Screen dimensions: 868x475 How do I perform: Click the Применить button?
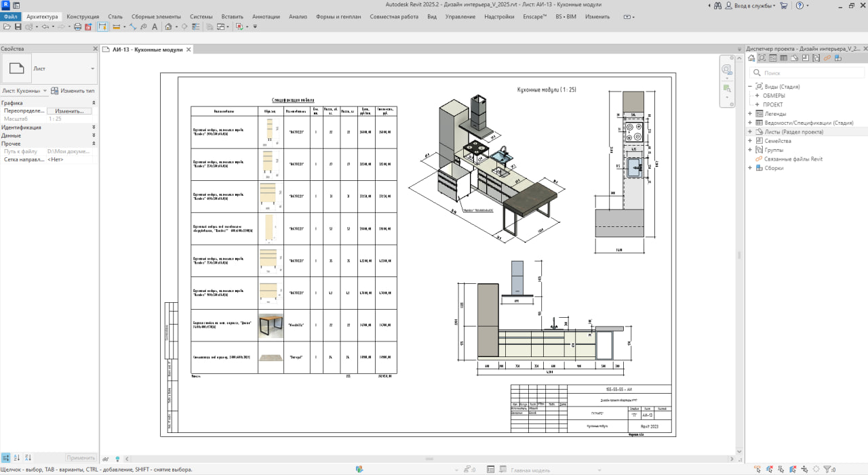81,458
